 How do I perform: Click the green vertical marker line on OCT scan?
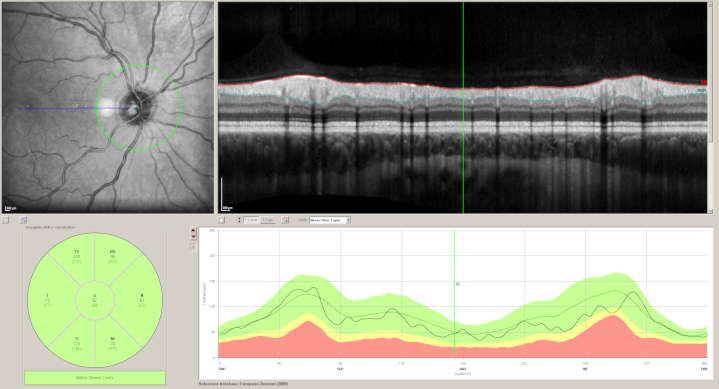pyautogui.click(x=463, y=108)
